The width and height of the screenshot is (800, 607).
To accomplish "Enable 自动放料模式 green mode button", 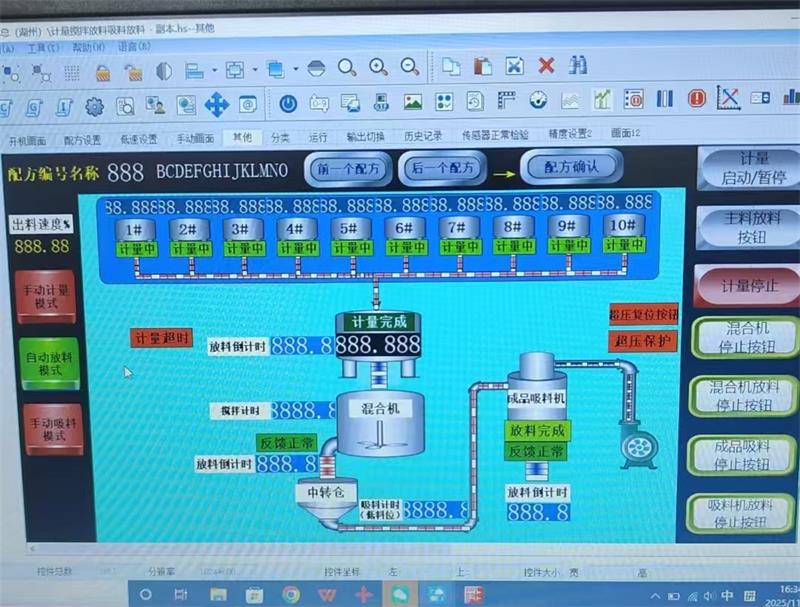I will 46,363.
